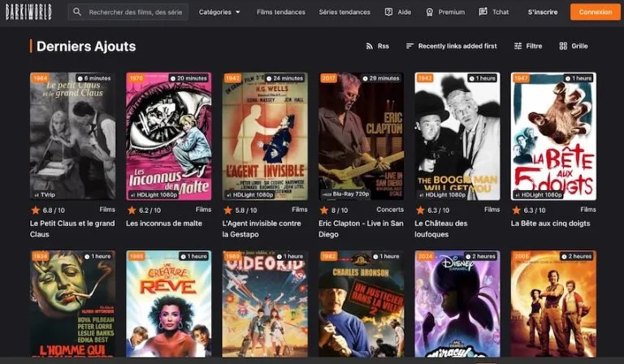Click the S'inscrire link
The width and height of the screenshot is (624, 364).
[x=542, y=12]
